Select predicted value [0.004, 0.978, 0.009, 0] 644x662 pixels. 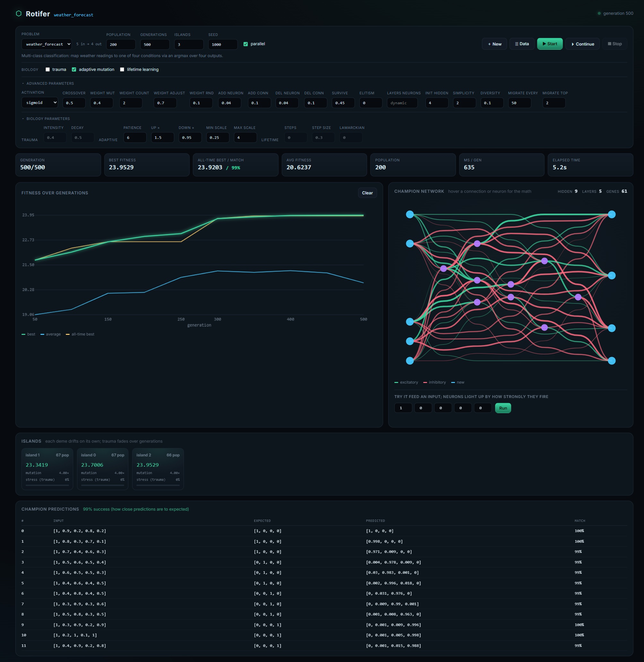[393, 562]
